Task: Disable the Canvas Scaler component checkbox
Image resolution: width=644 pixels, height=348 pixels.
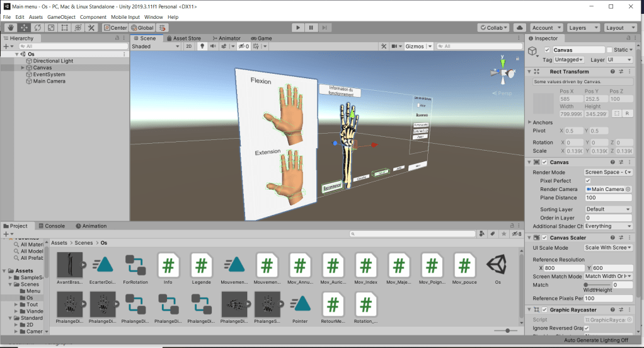Action: [x=544, y=238]
